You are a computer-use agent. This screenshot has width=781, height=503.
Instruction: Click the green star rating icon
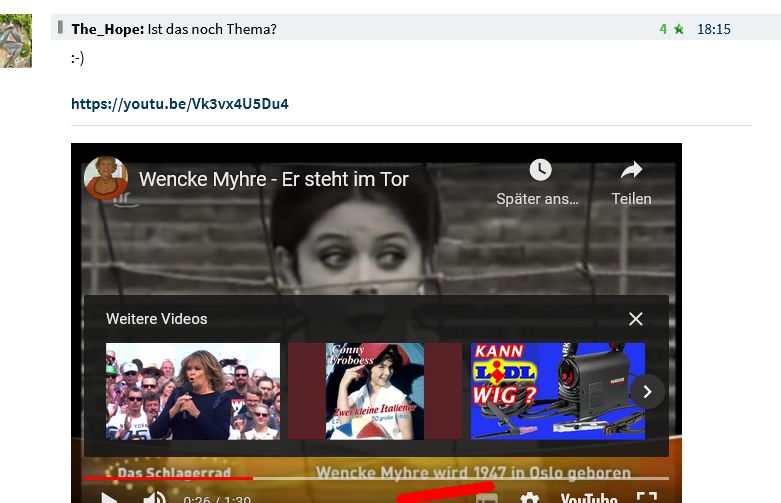[x=679, y=29]
